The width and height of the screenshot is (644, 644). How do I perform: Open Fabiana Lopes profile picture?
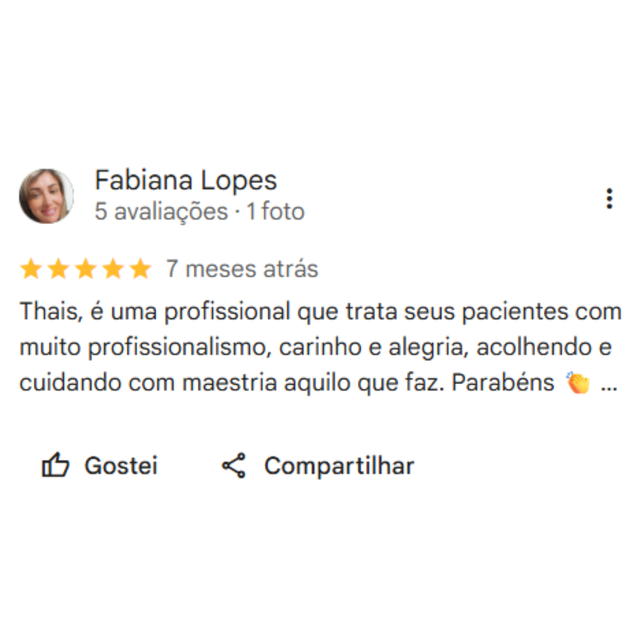[47, 196]
